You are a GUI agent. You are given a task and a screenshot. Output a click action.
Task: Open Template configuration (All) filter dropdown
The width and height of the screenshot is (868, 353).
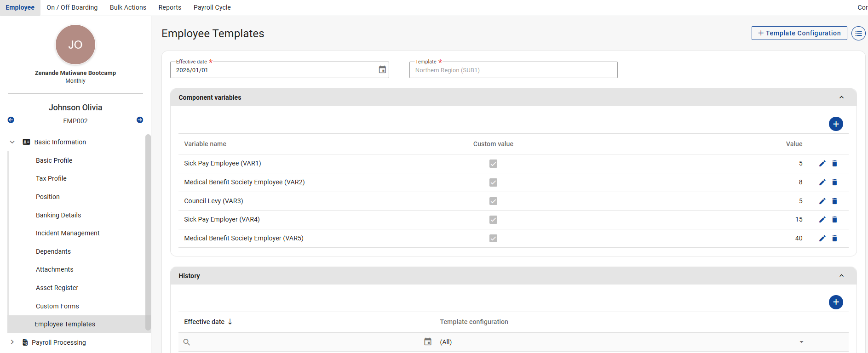[x=801, y=342]
